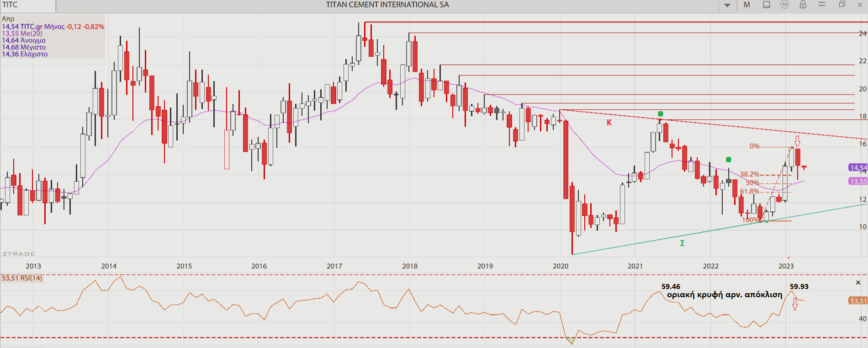Viewport: 868px width, 348px height.
Task: Open the chart menu with two-line icon
Action: click(x=822, y=4)
